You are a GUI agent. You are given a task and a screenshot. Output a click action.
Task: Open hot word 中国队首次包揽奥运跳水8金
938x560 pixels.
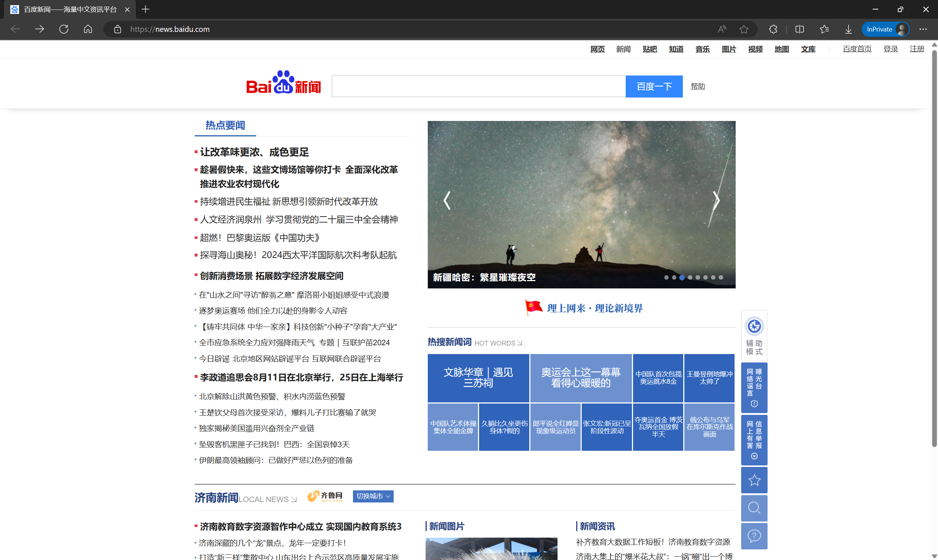(x=658, y=378)
